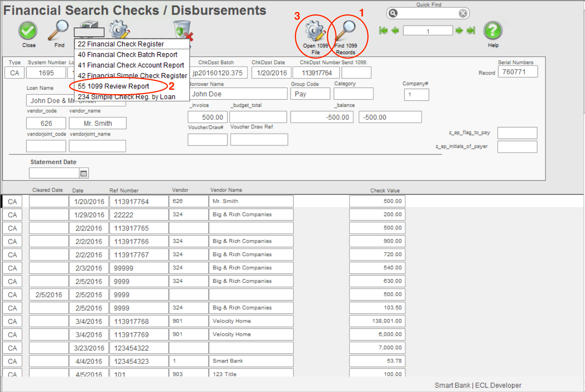This screenshot has height=392, width=585.
Task: Jump to the first record
Action: 383,30
